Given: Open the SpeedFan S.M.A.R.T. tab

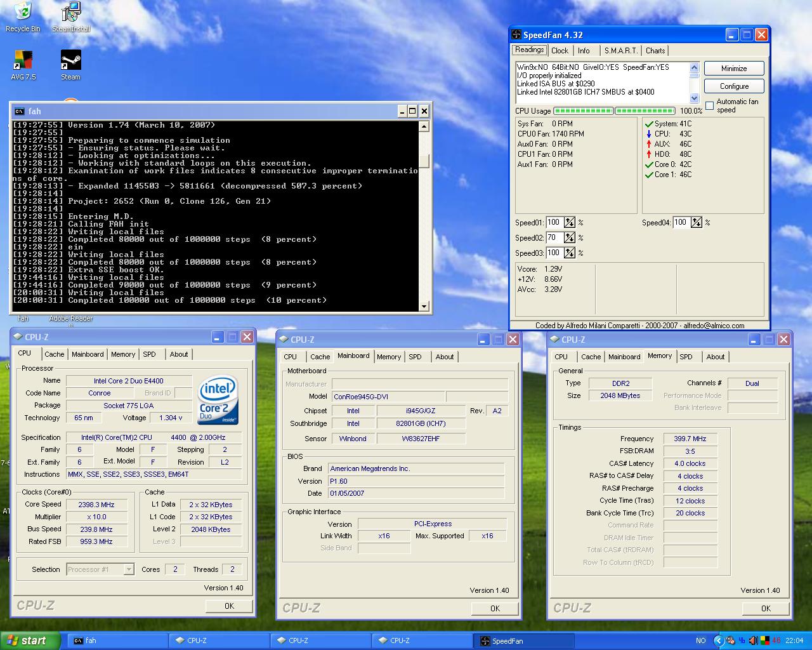Looking at the screenshot, I should [x=621, y=51].
